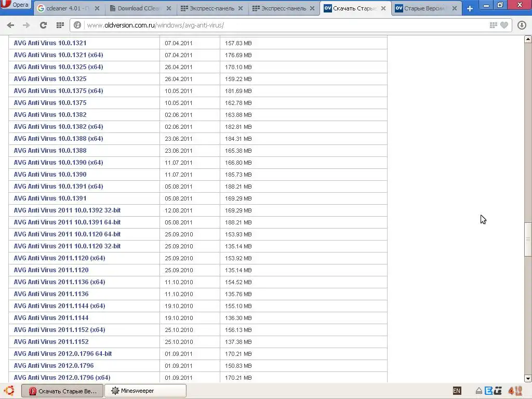Add page to Speed Dial icon

(x=494, y=25)
